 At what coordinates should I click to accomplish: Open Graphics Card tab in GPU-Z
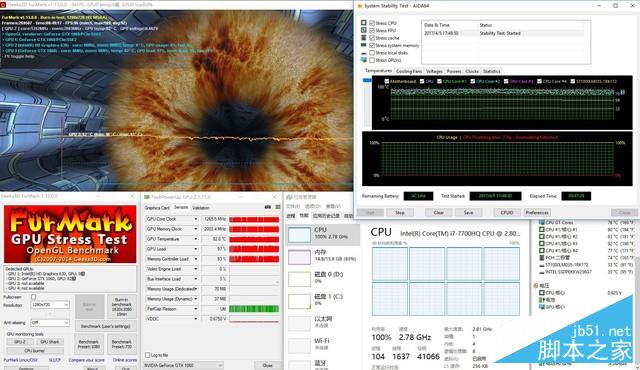tap(157, 208)
